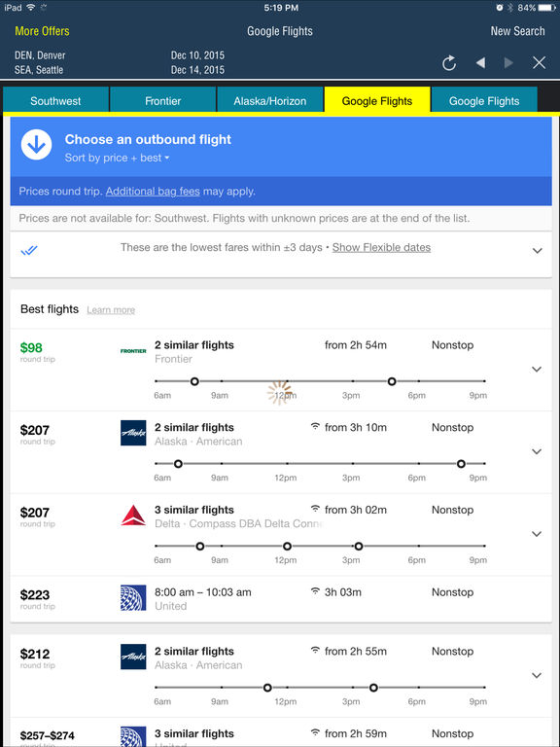The width and height of the screenshot is (560, 747).
Task: Tap More Offers in the header
Action: [x=42, y=31]
